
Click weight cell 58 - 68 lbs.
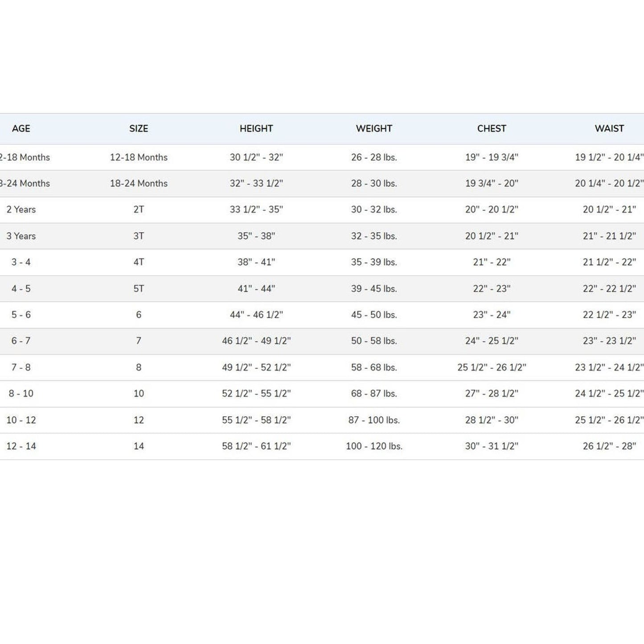[x=374, y=367]
